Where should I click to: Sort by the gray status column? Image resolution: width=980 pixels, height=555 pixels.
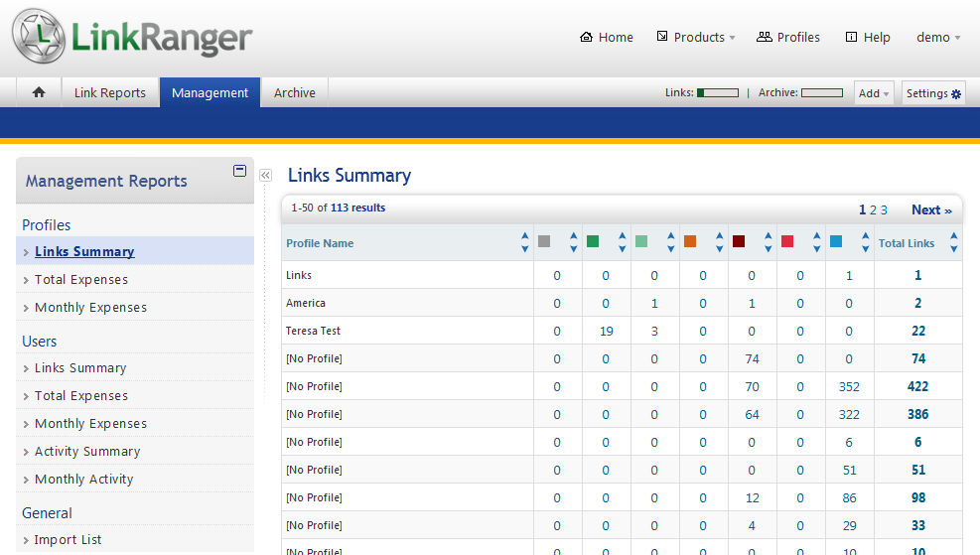pos(573,242)
